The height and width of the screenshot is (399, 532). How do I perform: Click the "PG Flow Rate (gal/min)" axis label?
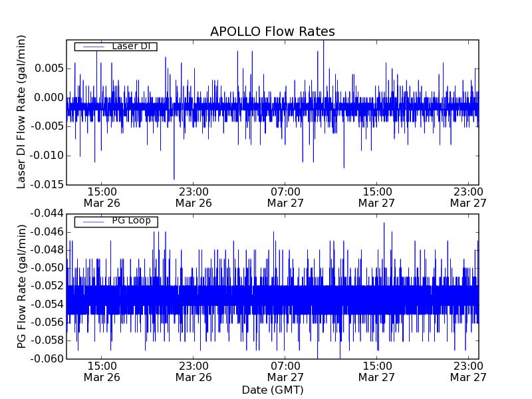[x=22, y=286]
